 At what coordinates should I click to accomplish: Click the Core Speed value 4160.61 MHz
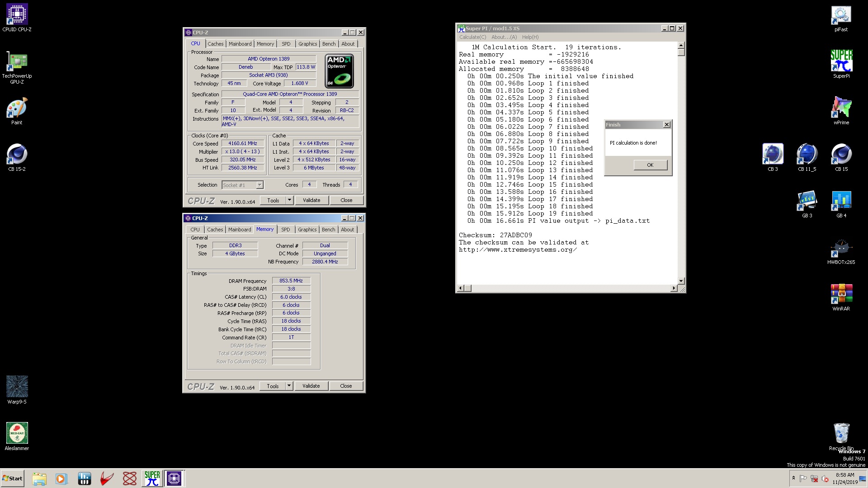pyautogui.click(x=243, y=143)
